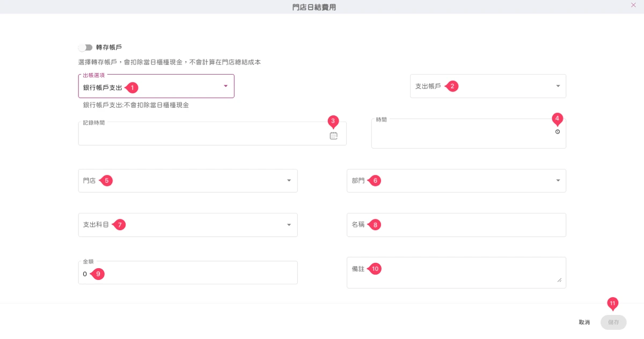Click the resize grip of 備註 textarea
This screenshot has height=339, width=644.
coord(559,280)
